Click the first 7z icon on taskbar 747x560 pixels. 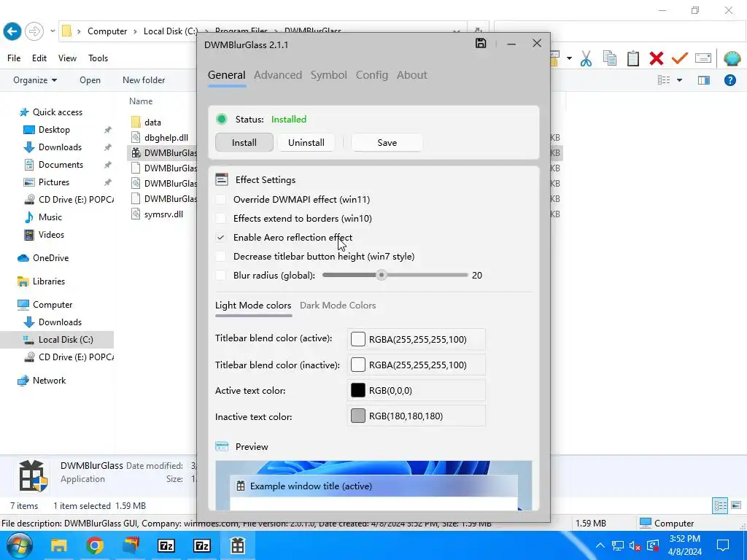[x=166, y=545]
